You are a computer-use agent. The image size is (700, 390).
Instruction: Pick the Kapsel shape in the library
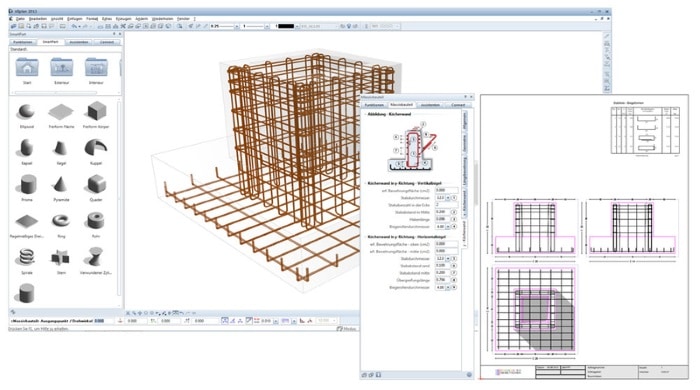coord(26,148)
